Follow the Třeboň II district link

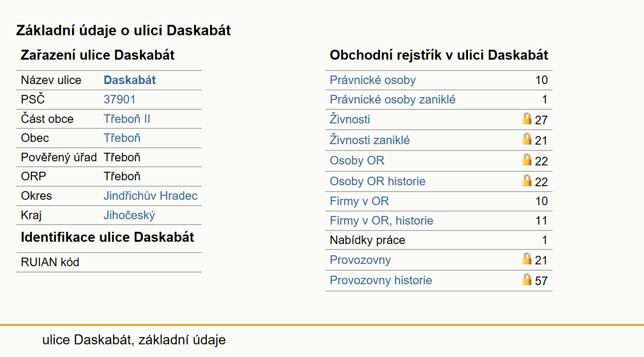127,119
